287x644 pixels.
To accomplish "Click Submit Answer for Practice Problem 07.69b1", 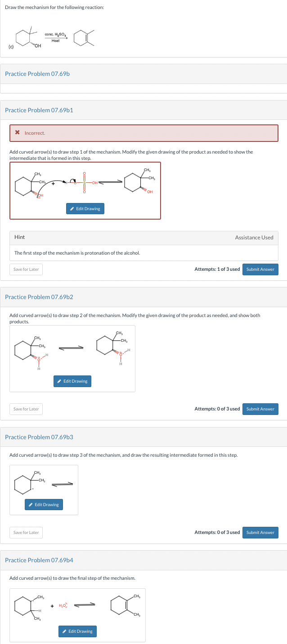I will pos(260,269).
